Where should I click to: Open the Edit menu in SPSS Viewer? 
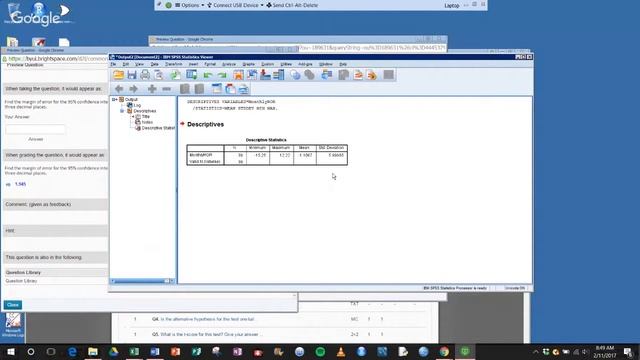coord(126,64)
